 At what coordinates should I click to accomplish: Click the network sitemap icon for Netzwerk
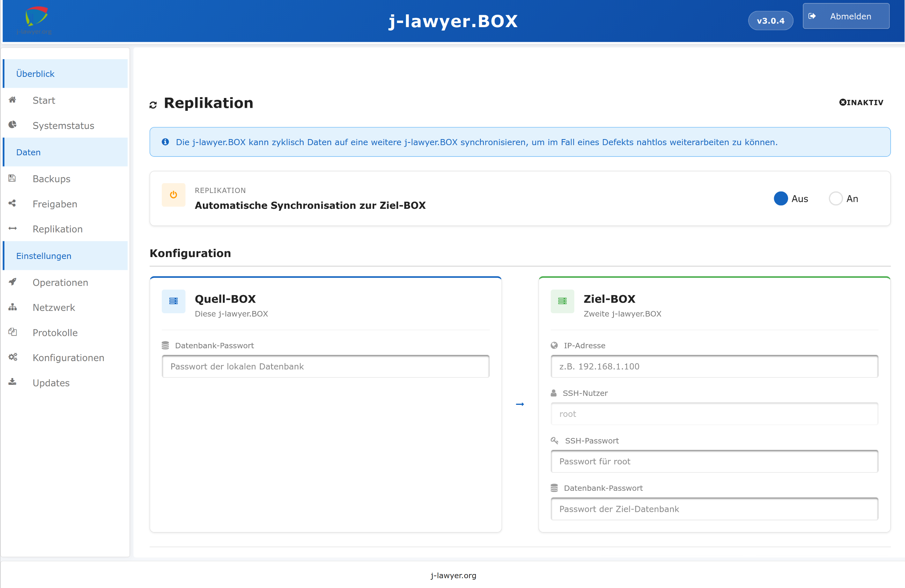(x=12, y=307)
